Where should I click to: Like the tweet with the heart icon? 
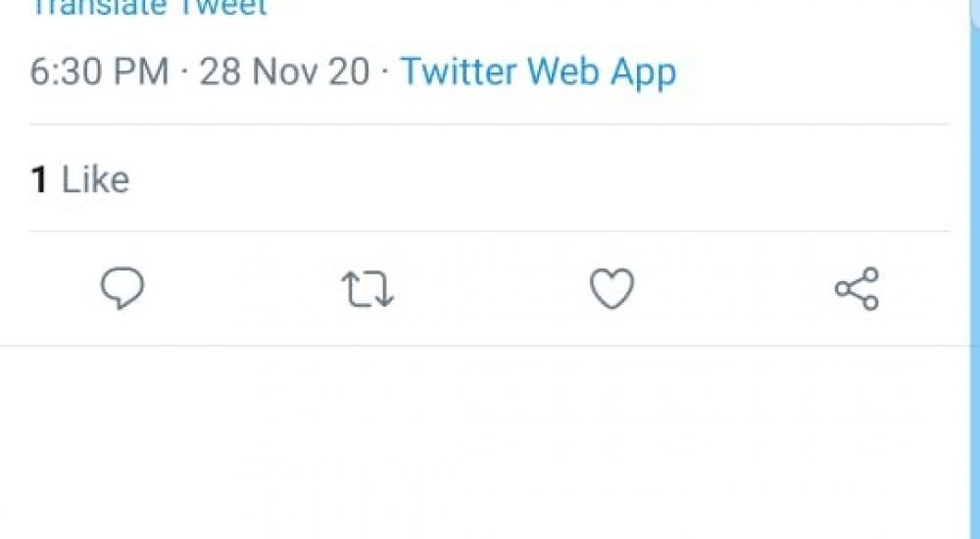pos(612,289)
